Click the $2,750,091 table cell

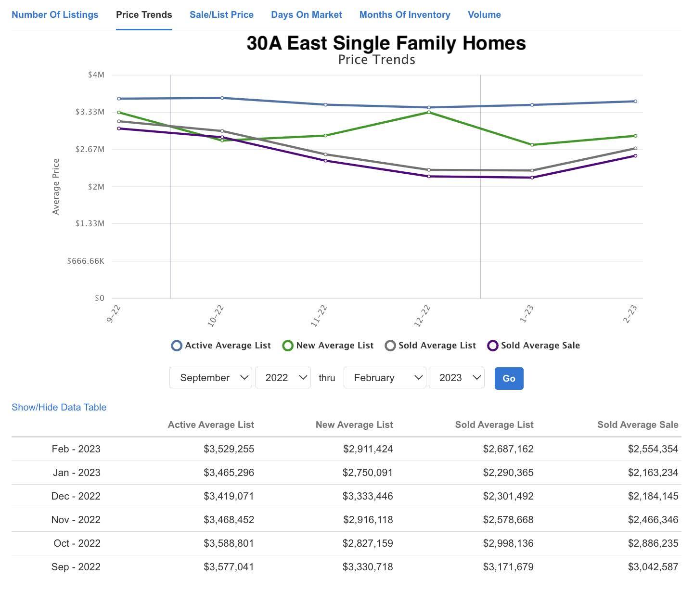368,473
